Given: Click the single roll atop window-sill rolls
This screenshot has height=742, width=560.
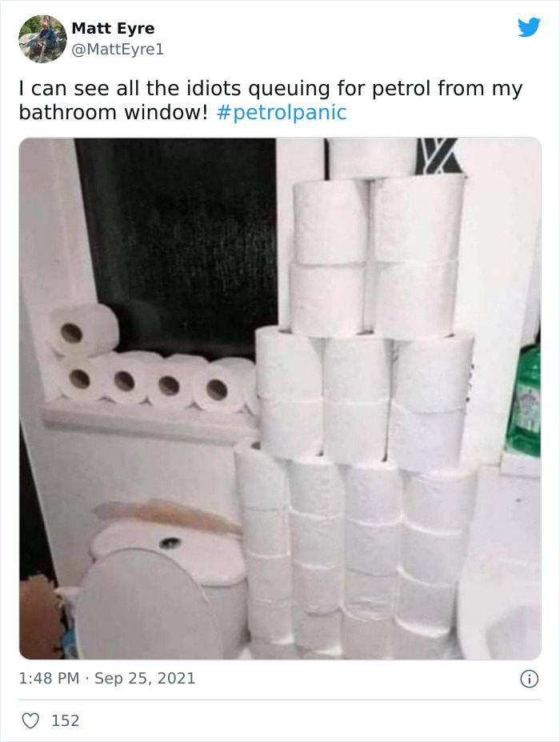Looking at the screenshot, I should 83,330.
